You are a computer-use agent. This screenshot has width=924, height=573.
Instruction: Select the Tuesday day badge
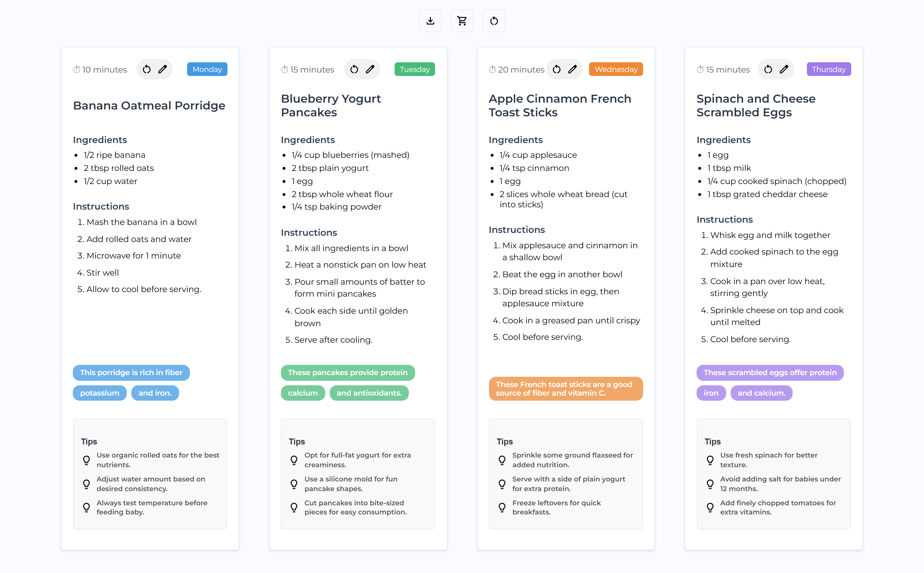click(x=415, y=69)
